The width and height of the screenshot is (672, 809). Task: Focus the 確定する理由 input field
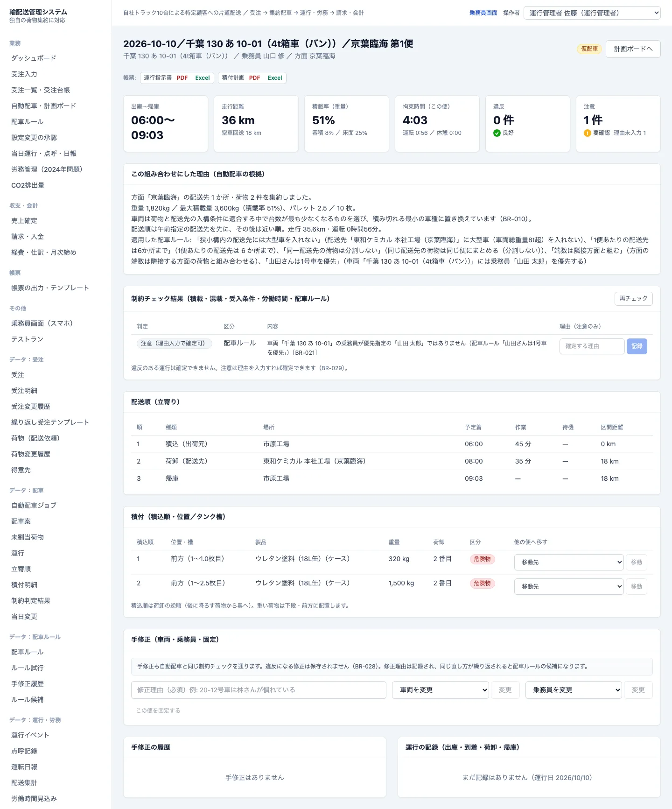tap(592, 346)
